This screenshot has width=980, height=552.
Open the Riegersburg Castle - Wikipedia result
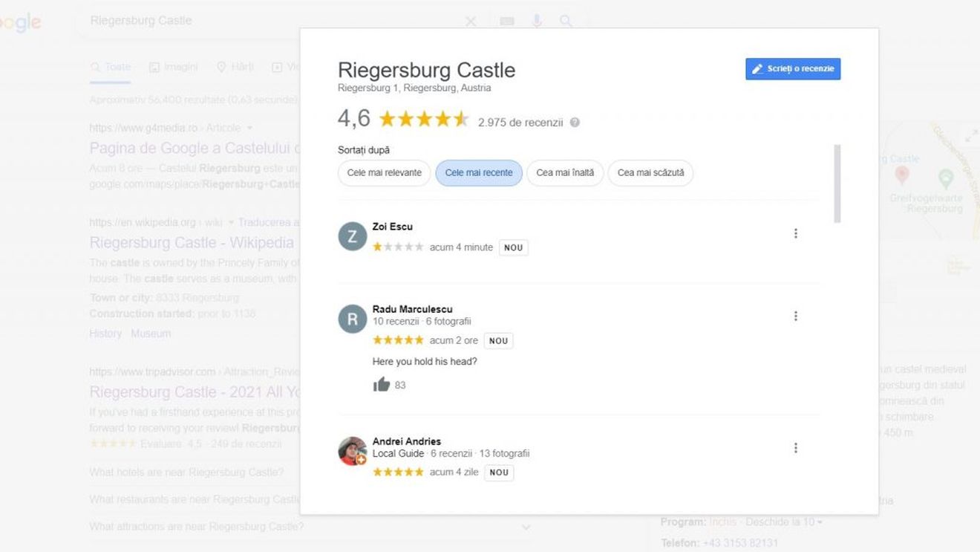(192, 242)
